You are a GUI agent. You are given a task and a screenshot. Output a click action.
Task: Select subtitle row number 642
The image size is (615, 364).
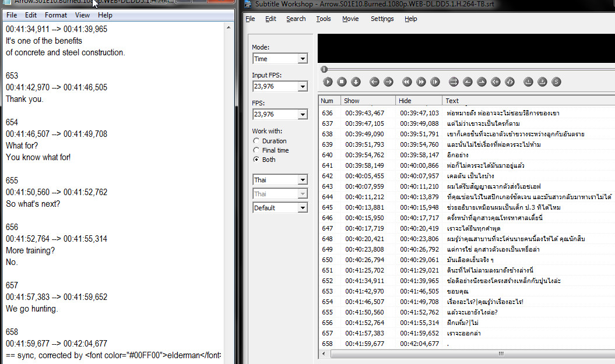[x=327, y=176]
